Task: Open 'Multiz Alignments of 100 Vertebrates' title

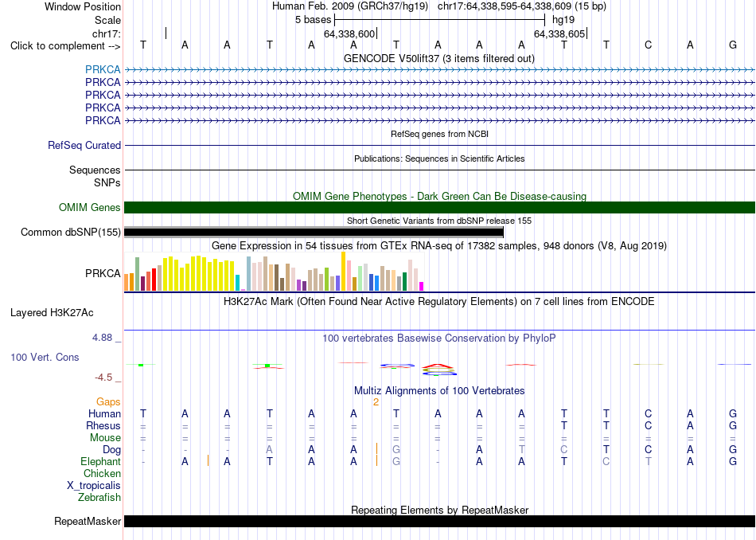Action: point(439,390)
